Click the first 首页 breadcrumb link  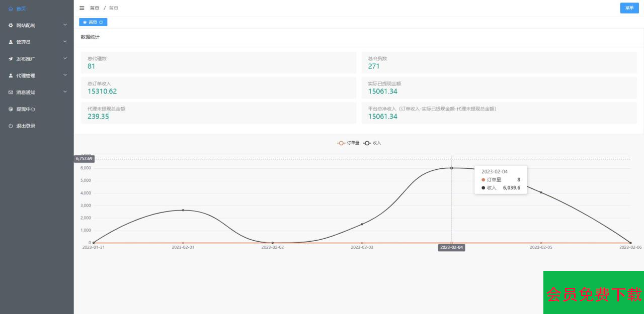95,8
